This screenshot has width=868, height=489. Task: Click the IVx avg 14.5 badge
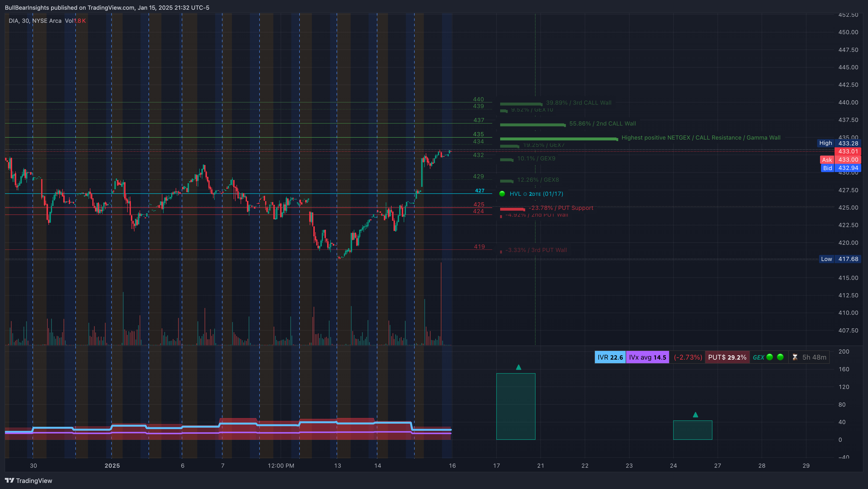pos(648,357)
